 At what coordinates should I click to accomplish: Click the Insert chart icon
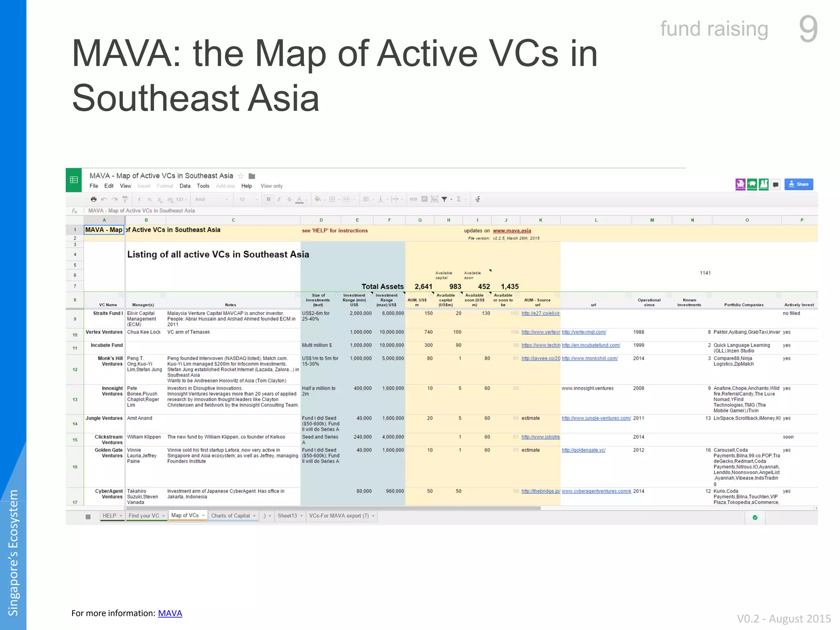434,199
